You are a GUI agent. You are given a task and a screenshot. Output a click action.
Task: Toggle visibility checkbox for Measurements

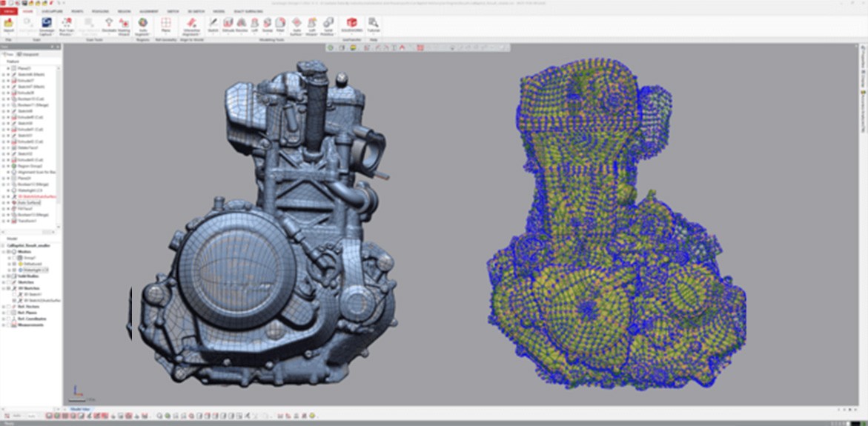(7, 325)
